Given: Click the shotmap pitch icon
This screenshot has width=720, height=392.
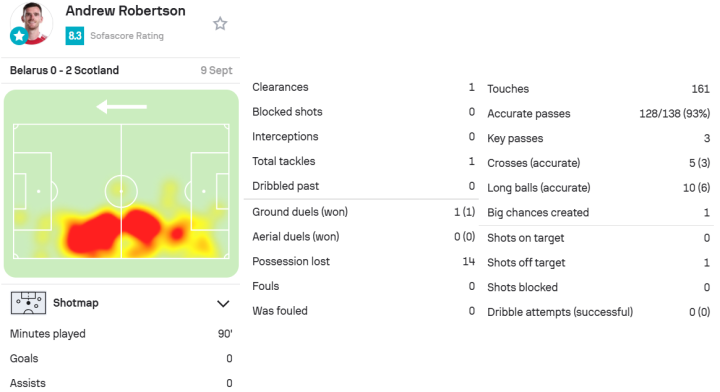Looking at the screenshot, I should (28, 303).
